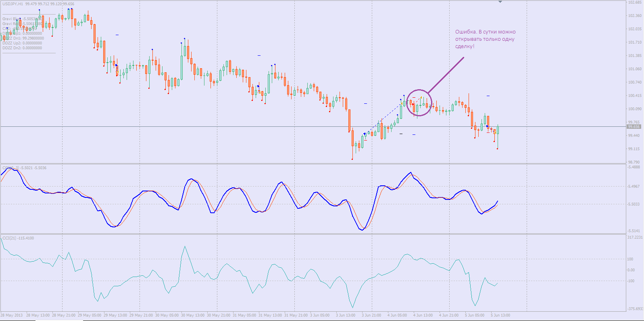
Task: Click the 101.385 price scale label
Action: pyautogui.click(x=635, y=56)
